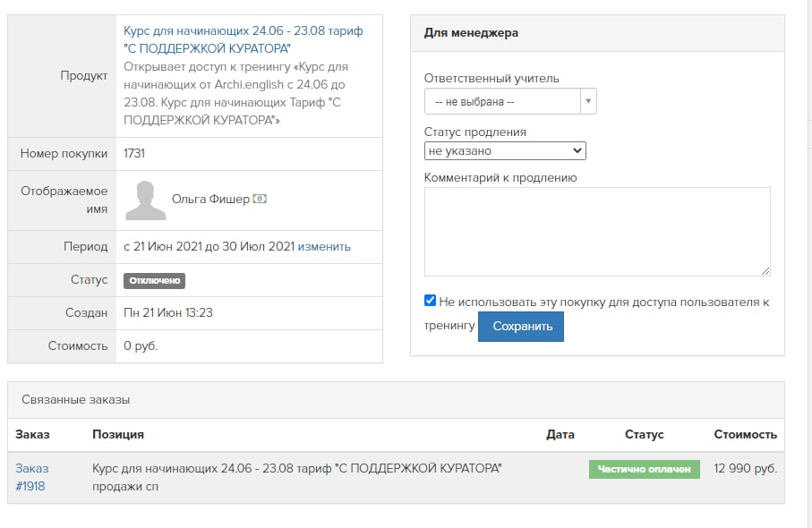The width and height of the screenshot is (812, 528).
Task: Click the period text с 21 Июн 2021
Action: coord(163,247)
